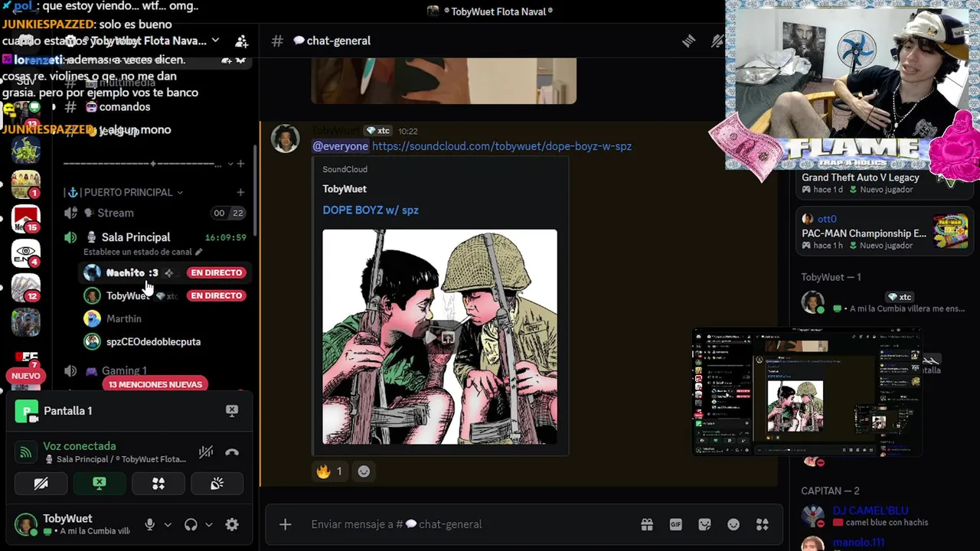980x551 pixels.
Task: Open the GIF picker
Action: [x=675, y=524]
